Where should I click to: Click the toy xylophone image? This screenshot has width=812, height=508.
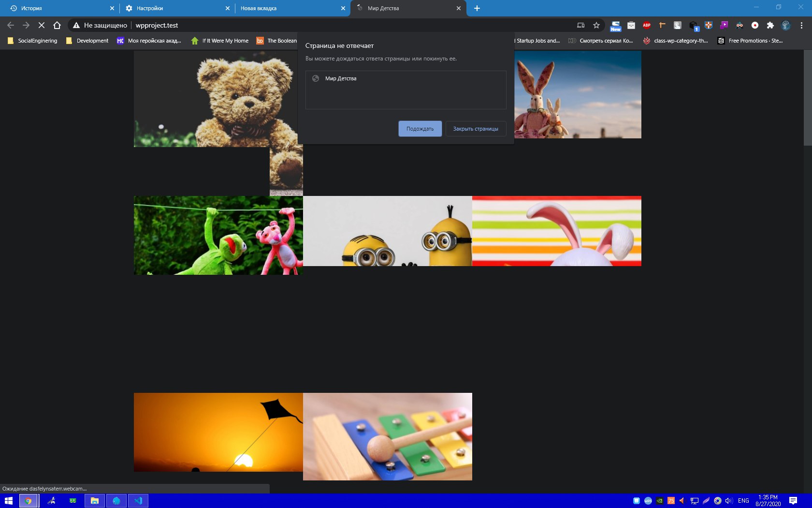pos(388,436)
